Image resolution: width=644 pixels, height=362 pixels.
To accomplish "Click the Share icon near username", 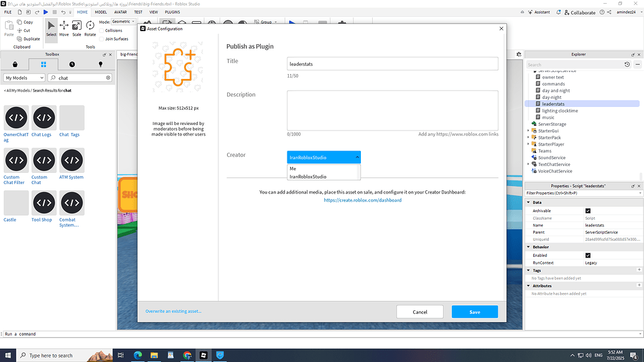I will [x=609, y=12].
